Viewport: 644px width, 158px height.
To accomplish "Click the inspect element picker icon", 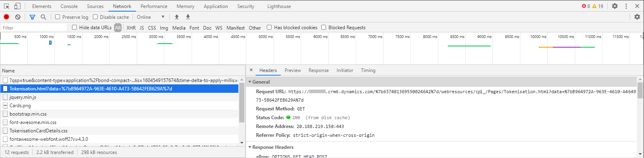I will click(6, 6).
